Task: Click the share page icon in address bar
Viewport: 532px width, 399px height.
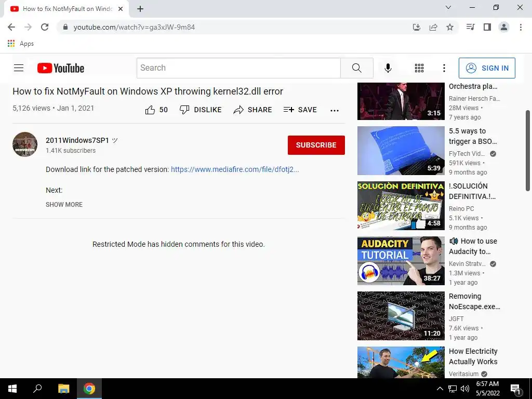Action: (x=433, y=27)
